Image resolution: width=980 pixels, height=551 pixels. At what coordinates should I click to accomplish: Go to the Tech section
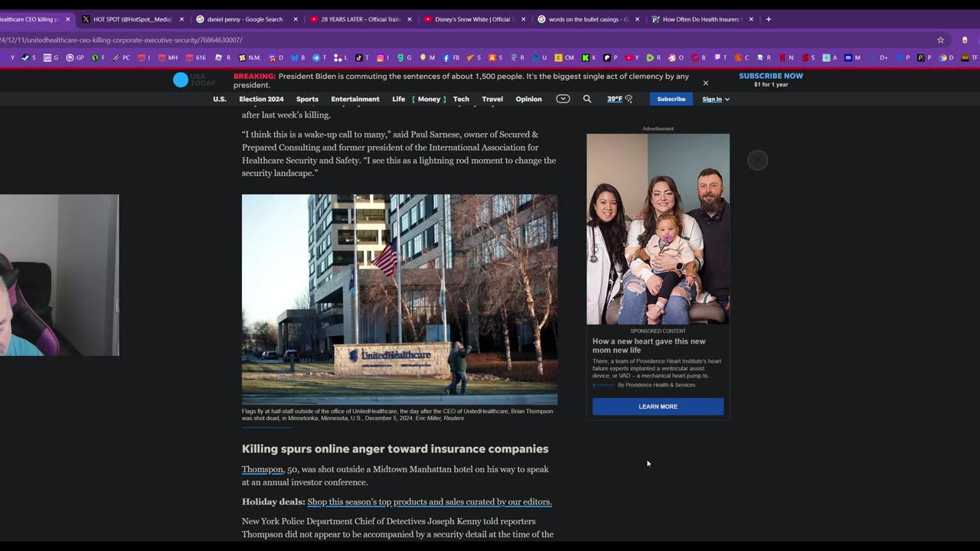click(x=461, y=99)
